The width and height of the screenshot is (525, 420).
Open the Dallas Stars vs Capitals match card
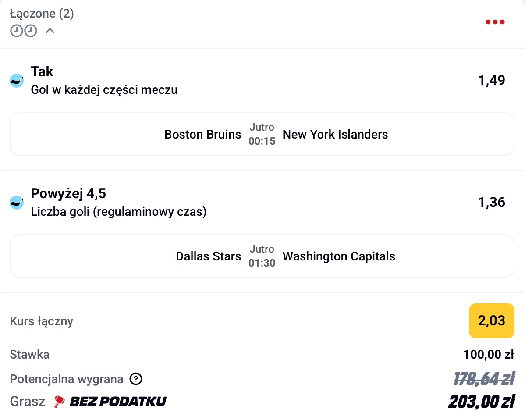coord(262,256)
